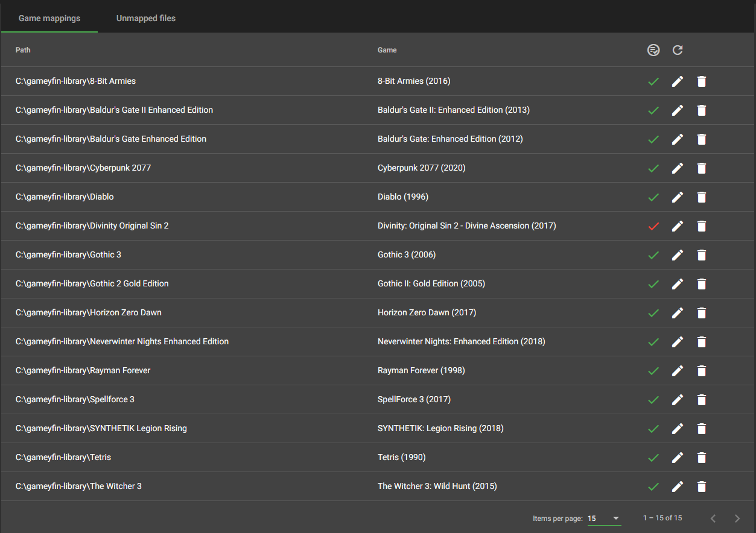This screenshot has width=756, height=533.
Task: Edit the Baldur's Gate II mapping
Action: point(678,110)
